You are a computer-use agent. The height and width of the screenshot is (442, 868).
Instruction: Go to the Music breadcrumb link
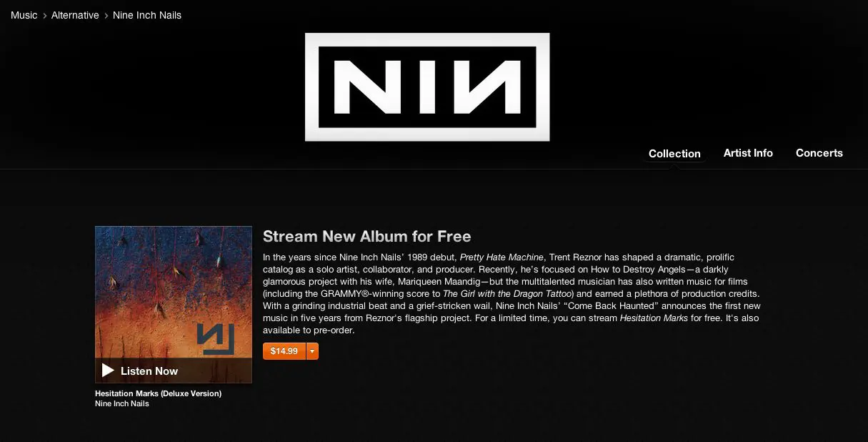[x=24, y=15]
